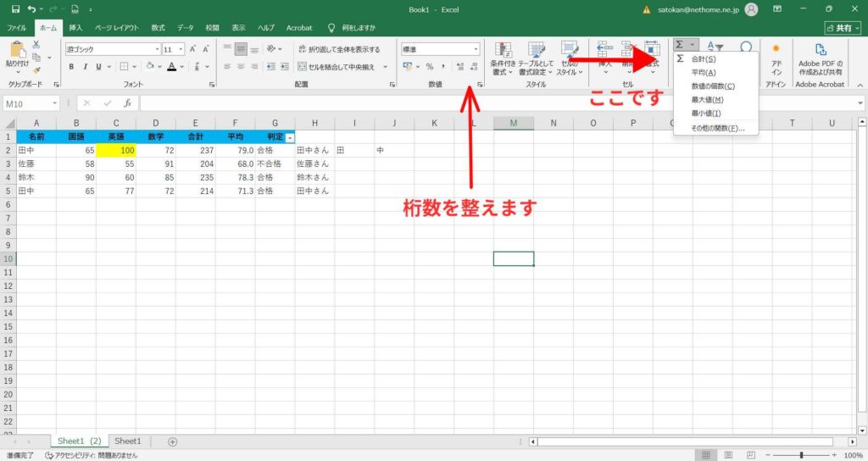Image resolution: width=868 pixels, height=461 pixels.
Task: Open the 挿入 ribbon tab
Action: click(x=75, y=28)
